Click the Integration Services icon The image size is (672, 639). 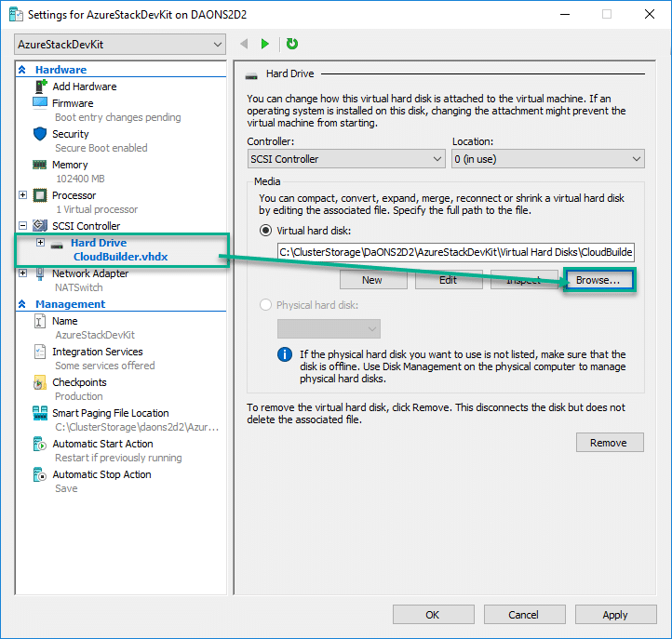pos(39,352)
